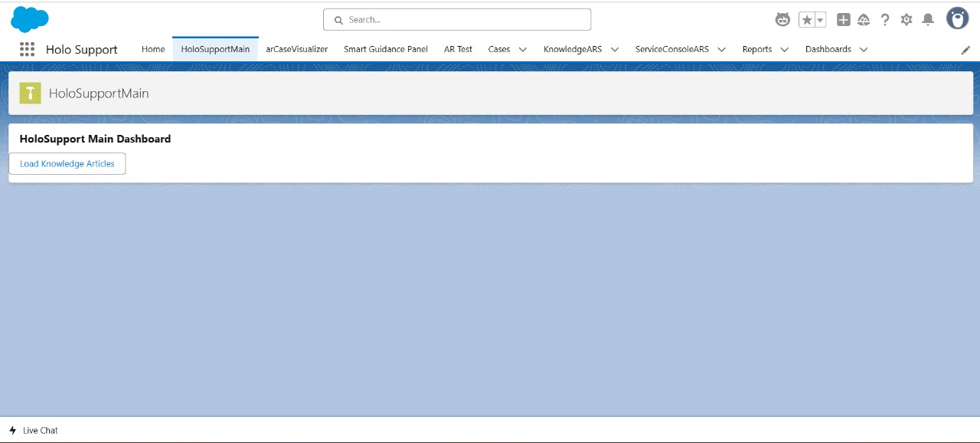Click the Holo Support app name
Image resolution: width=980 pixels, height=443 pixels.
pyautogui.click(x=82, y=50)
